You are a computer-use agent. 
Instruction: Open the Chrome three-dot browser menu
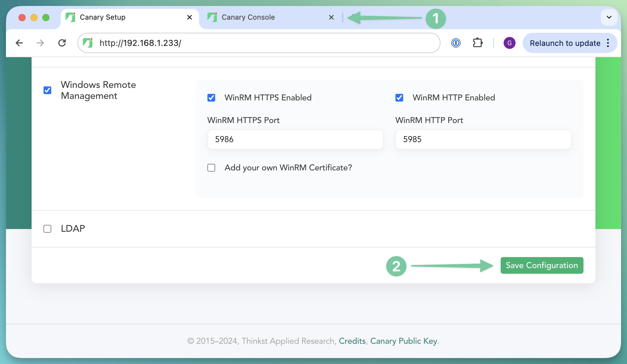point(608,43)
